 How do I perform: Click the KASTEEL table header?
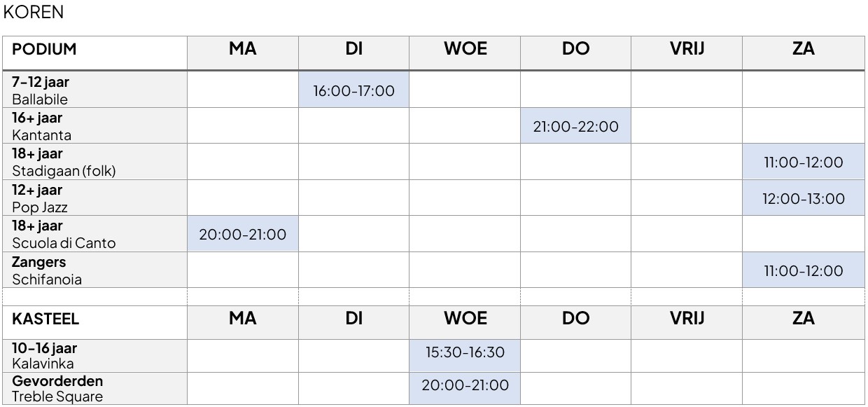(x=95, y=322)
